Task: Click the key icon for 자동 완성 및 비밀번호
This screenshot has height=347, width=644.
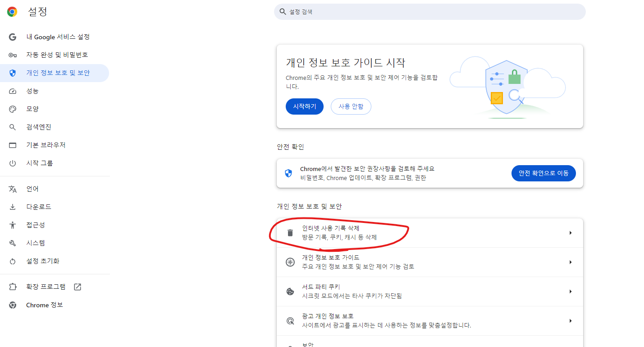Action: (x=13, y=55)
